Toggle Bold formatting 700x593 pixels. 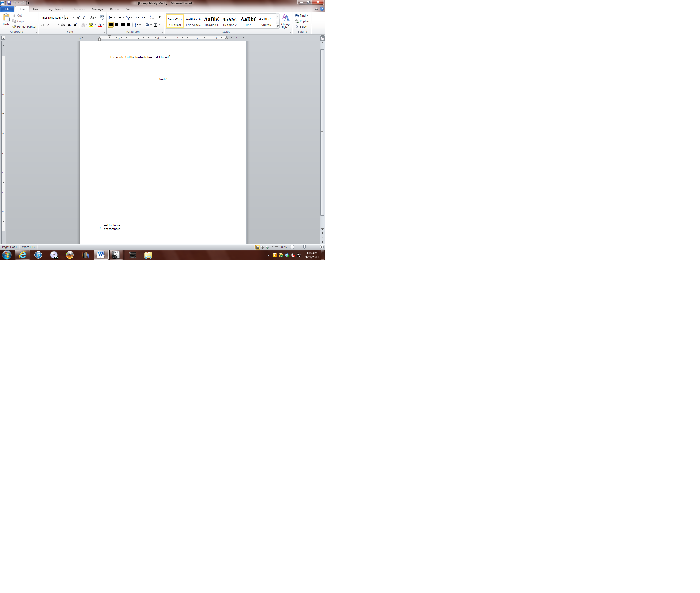[x=42, y=25]
